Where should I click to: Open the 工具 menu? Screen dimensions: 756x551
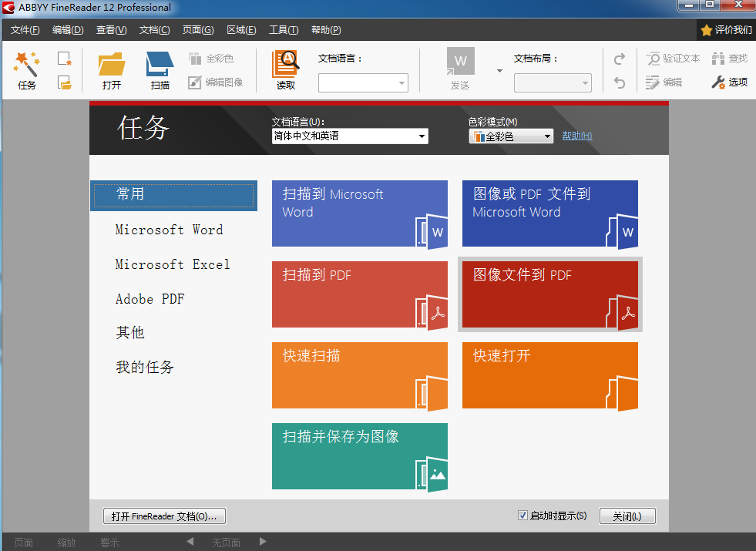point(283,29)
